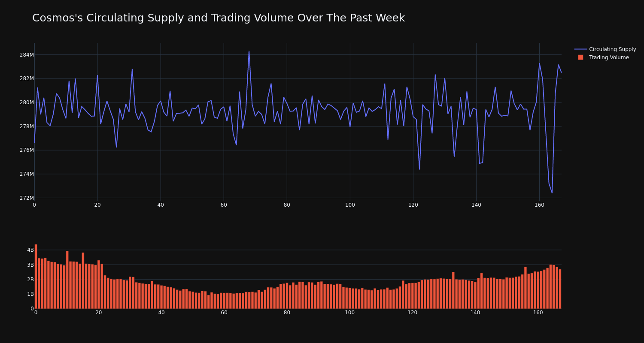
Task: Click the 278M y-axis label
Action: [x=27, y=126]
